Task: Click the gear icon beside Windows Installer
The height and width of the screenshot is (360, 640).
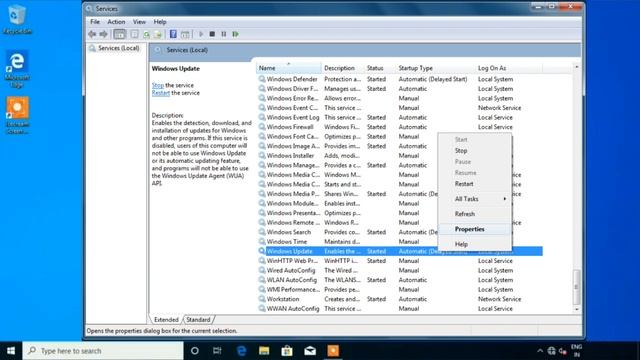Action: [262, 156]
